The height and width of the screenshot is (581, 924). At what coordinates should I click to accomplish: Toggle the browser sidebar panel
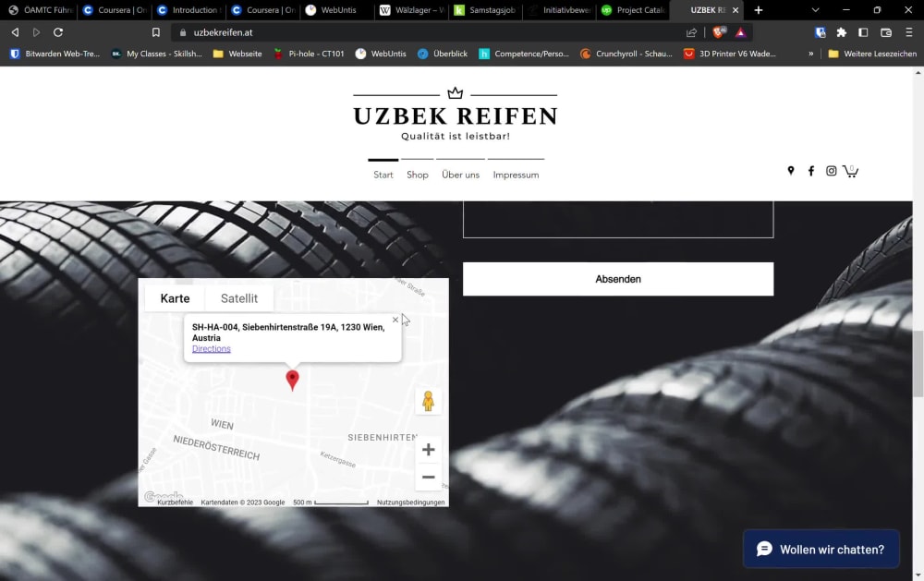click(863, 32)
